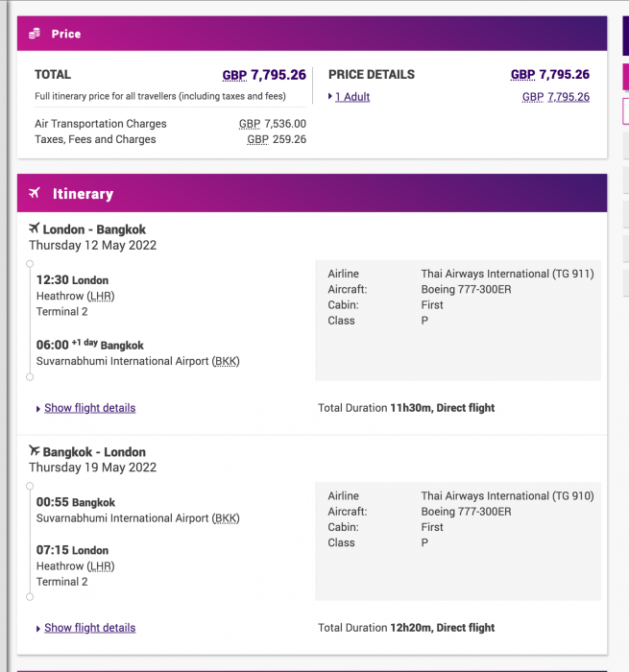Click the BKK code under 06:00 Bangkok arrival
Viewport: 629px width, 672px height.
(x=226, y=362)
